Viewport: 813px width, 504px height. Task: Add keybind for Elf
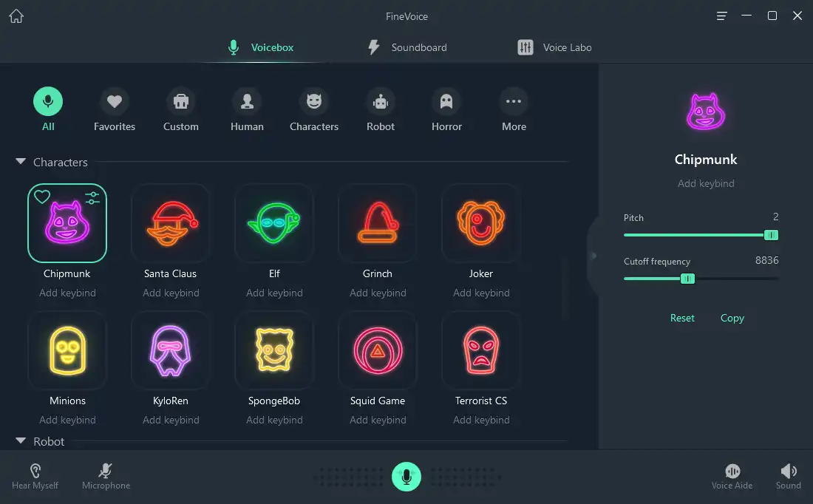coord(274,293)
